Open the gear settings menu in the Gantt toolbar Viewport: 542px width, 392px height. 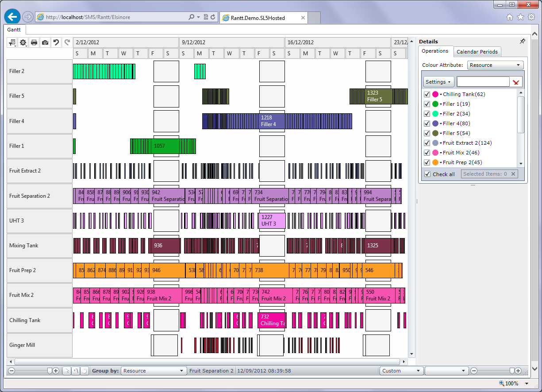click(x=23, y=42)
